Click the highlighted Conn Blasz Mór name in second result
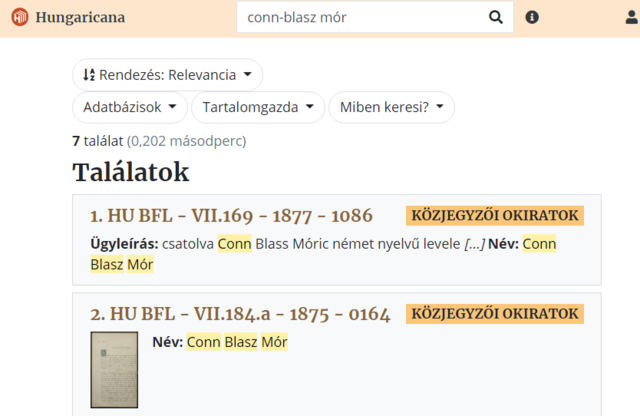This screenshot has height=416, width=640. pyautogui.click(x=237, y=342)
